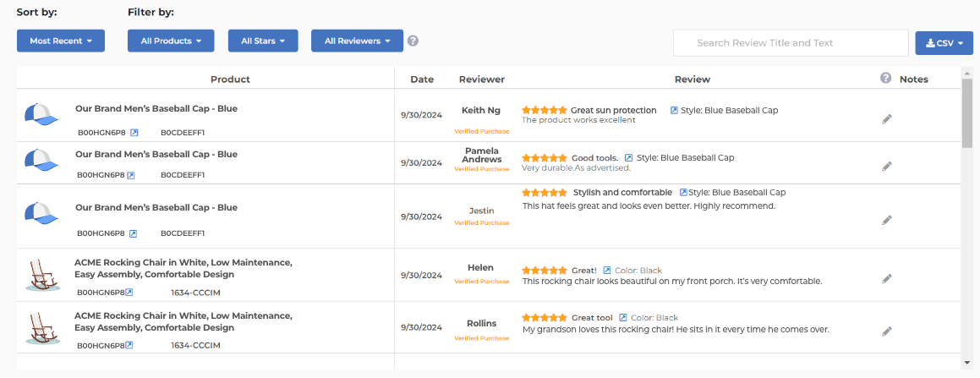Click the pencil note icon for Rollins' review

tap(886, 331)
